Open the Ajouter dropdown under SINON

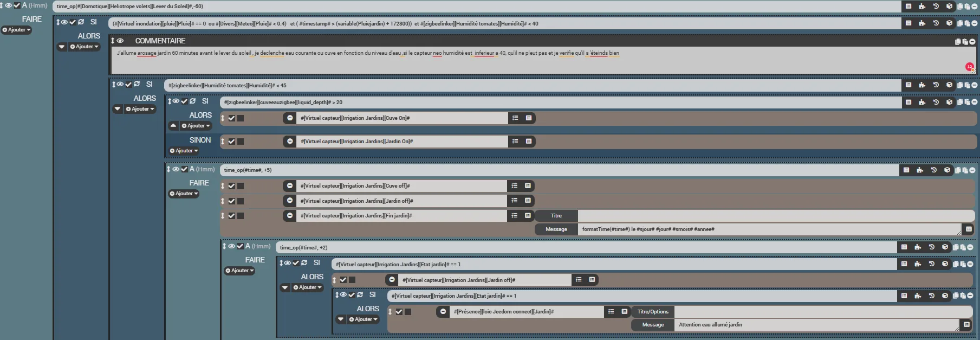tap(184, 151)
